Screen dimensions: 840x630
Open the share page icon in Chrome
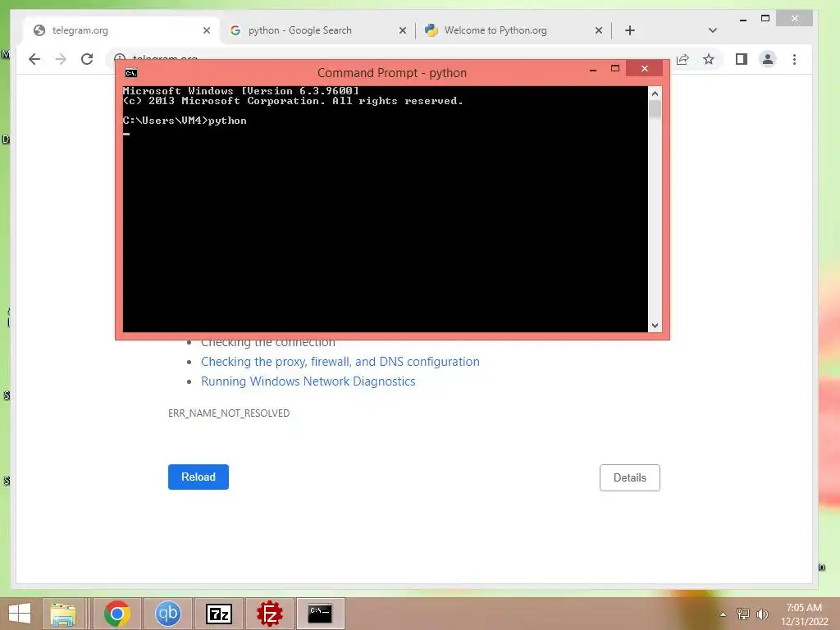point(682,59)
